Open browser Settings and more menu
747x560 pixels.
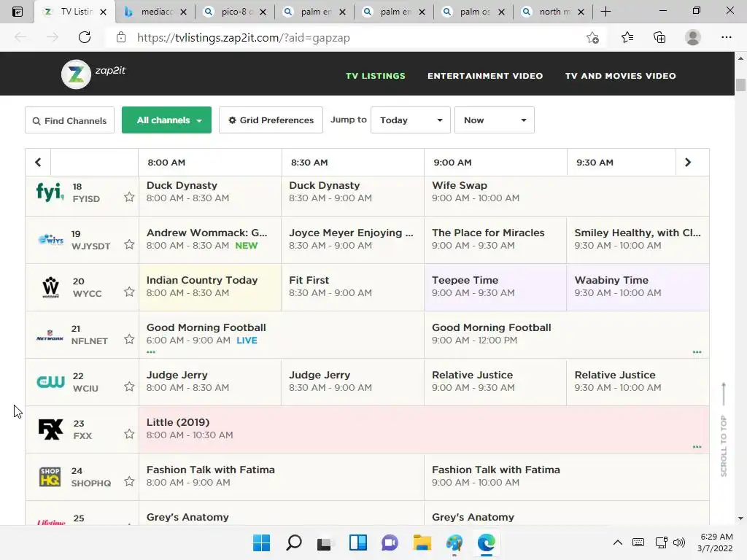coord(726,38)
